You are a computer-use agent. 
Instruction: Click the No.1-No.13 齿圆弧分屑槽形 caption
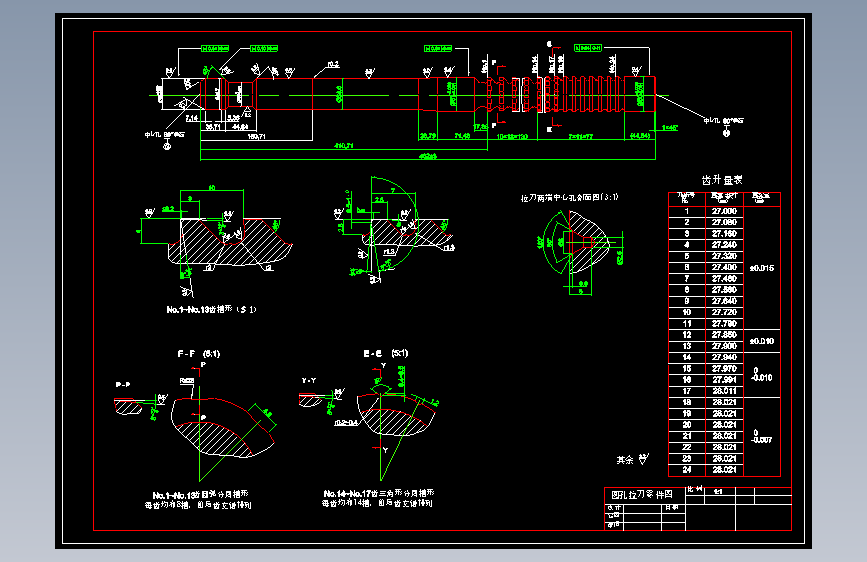coord(200,495)
